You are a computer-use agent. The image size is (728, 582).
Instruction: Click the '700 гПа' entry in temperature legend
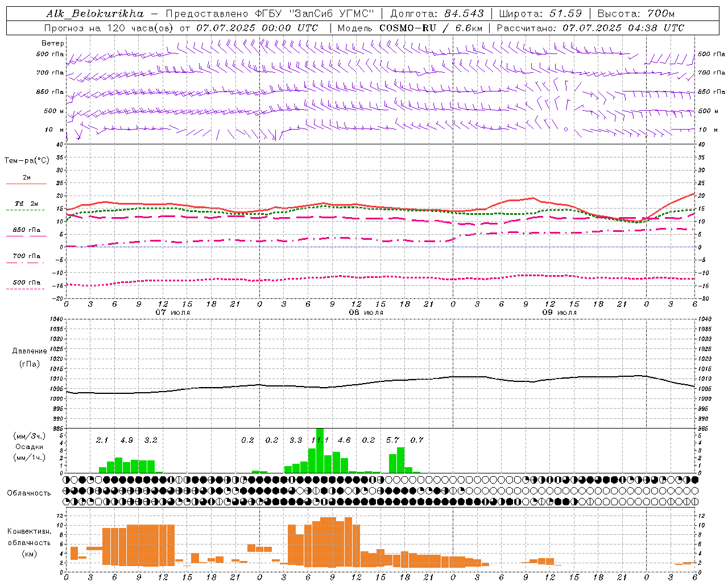[x=26, y=256]
